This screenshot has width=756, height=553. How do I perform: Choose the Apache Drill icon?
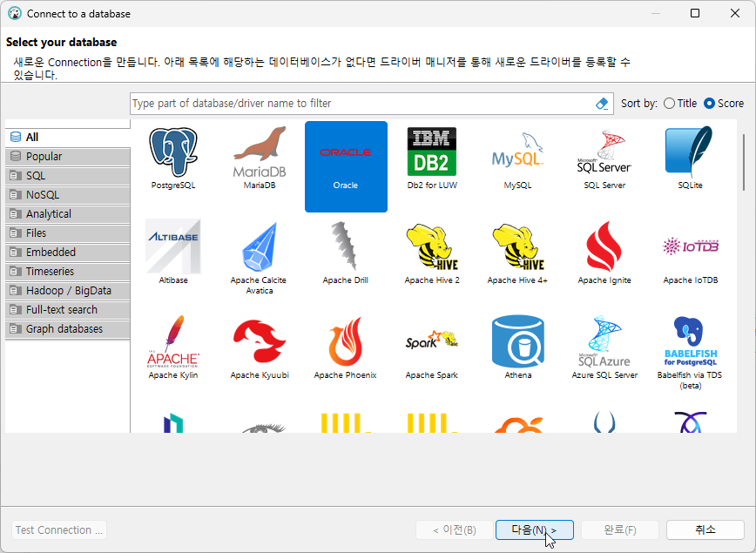(x=345, y=246)
